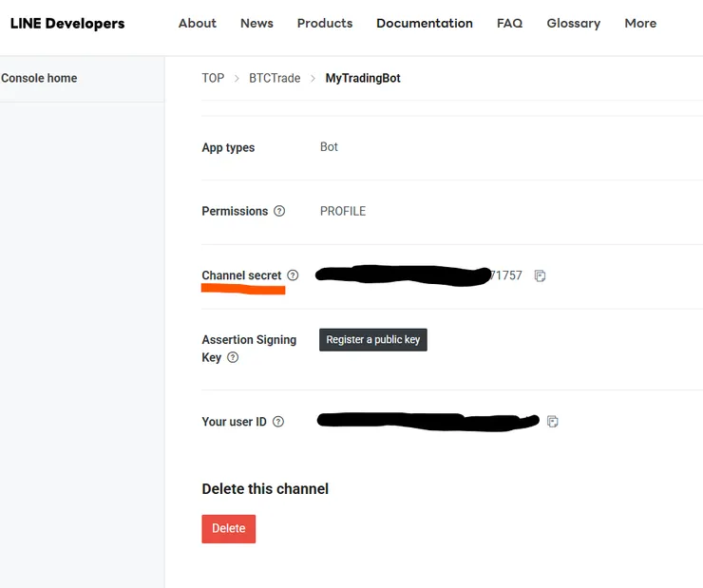703x588 pixels.
Task: Open the Documentation menu
Action: 425,23
